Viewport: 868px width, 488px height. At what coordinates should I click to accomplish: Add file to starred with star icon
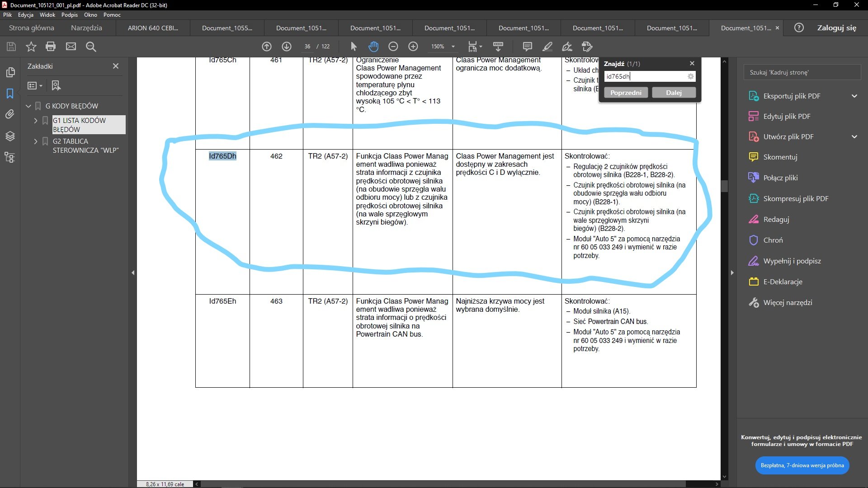pos(31,47)
